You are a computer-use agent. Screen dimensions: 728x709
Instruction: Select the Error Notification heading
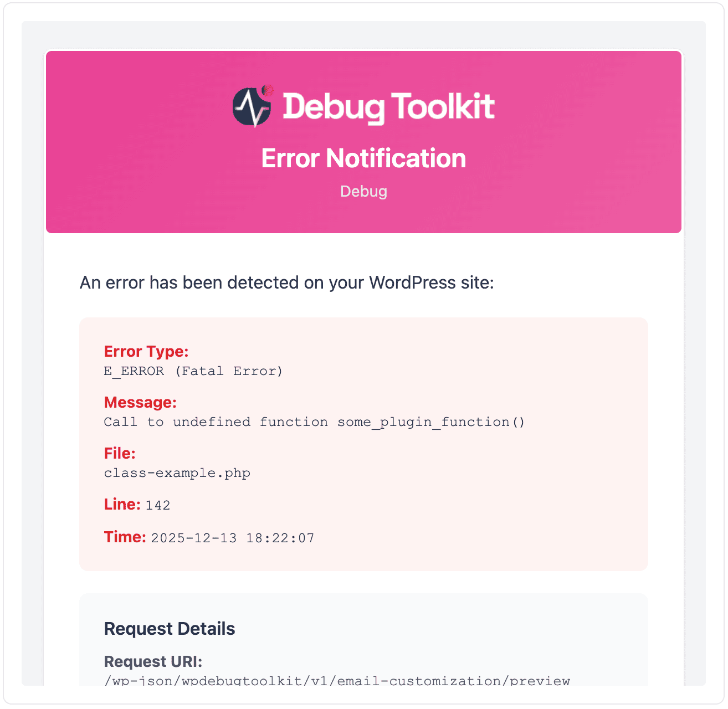tap(363, 158)
